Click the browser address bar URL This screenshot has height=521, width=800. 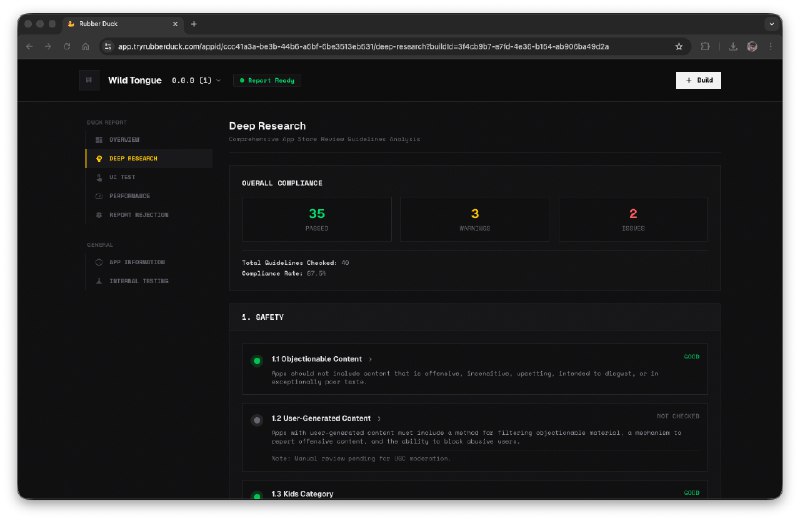click(x=360, y=46)
